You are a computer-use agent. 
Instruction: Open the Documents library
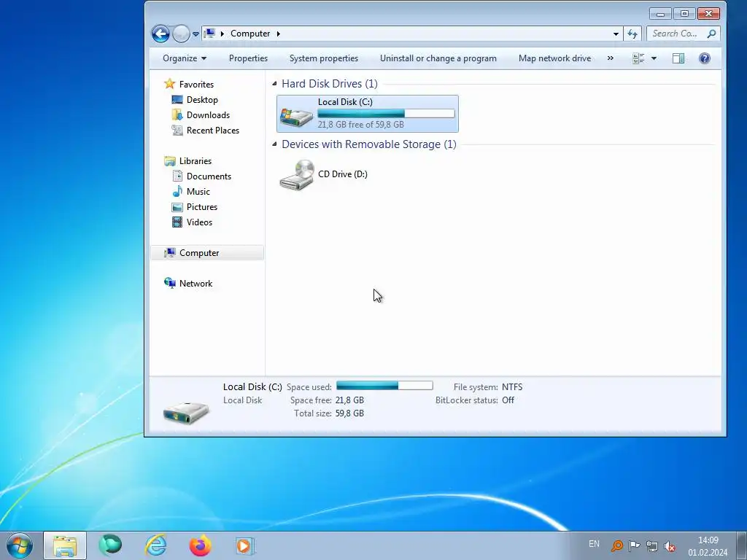(x=209, y=176)
